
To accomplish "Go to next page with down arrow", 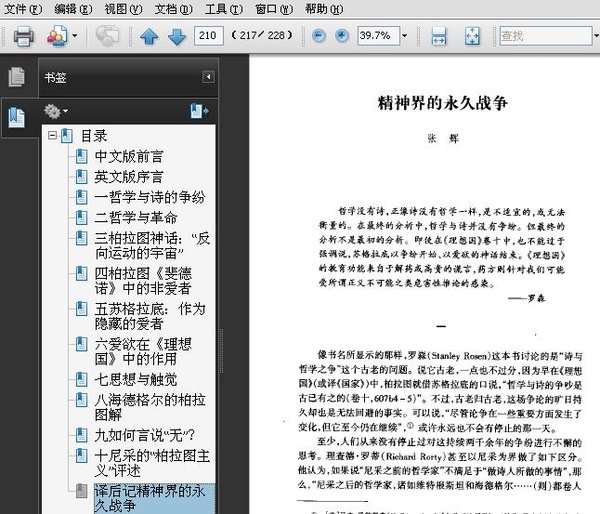I will pyautogui.click(x=177, y=36).
